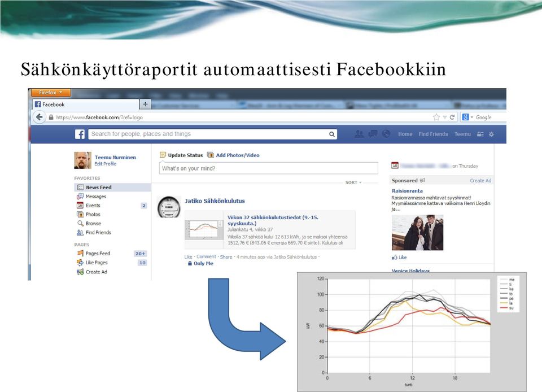The image size is (542, 392).
Task: Like the Raisionranta ad
Action: (x=399, y=258)
